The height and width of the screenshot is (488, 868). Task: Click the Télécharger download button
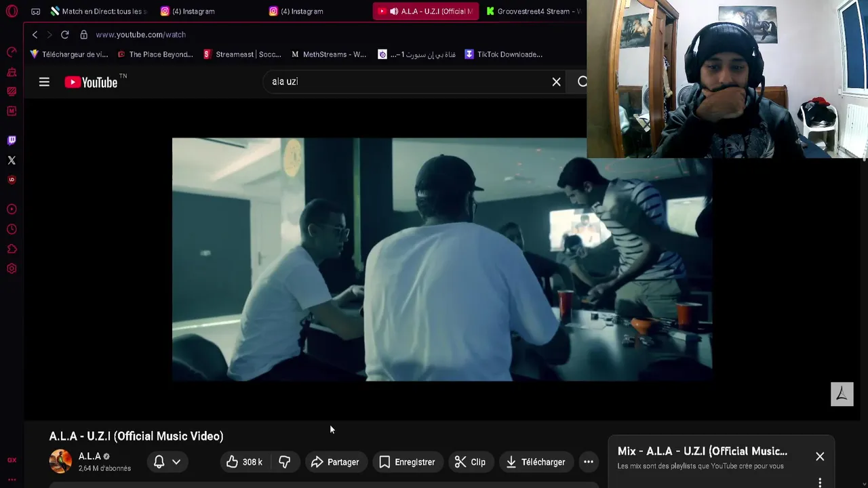(536, 462)
